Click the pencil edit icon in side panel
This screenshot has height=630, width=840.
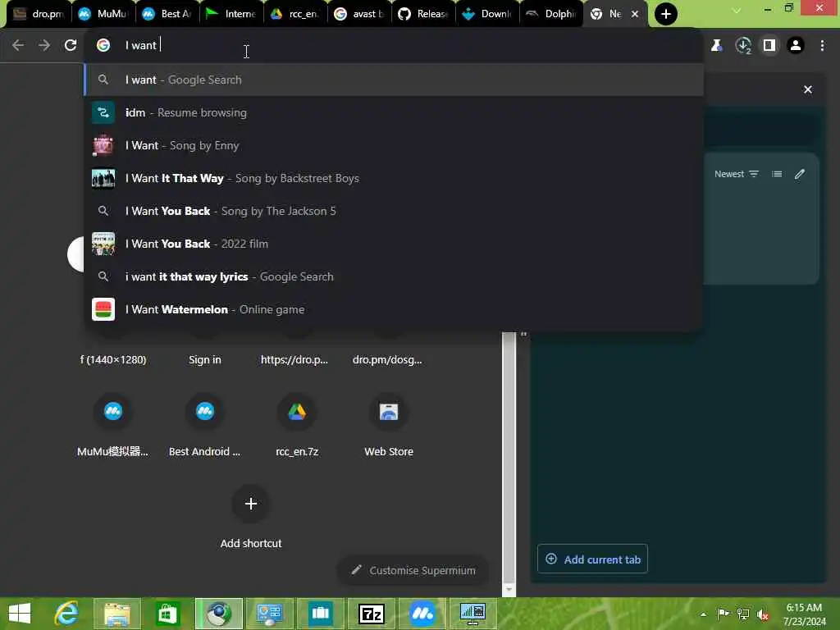pos(799,174)
